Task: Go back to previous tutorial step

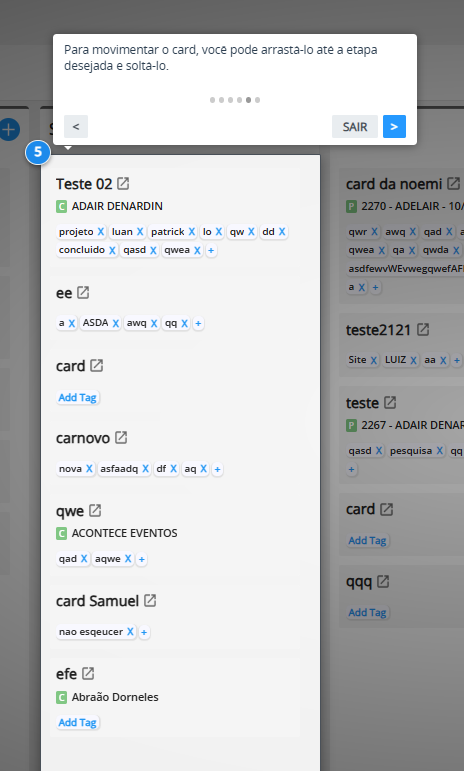Action: coord(76,126)
